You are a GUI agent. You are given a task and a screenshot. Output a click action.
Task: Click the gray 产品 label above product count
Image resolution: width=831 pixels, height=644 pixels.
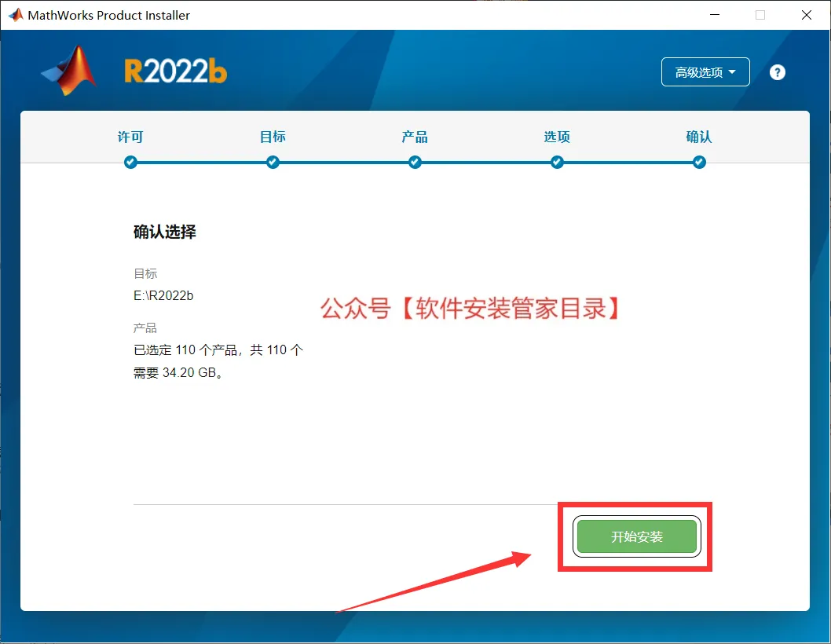[145, 327]
